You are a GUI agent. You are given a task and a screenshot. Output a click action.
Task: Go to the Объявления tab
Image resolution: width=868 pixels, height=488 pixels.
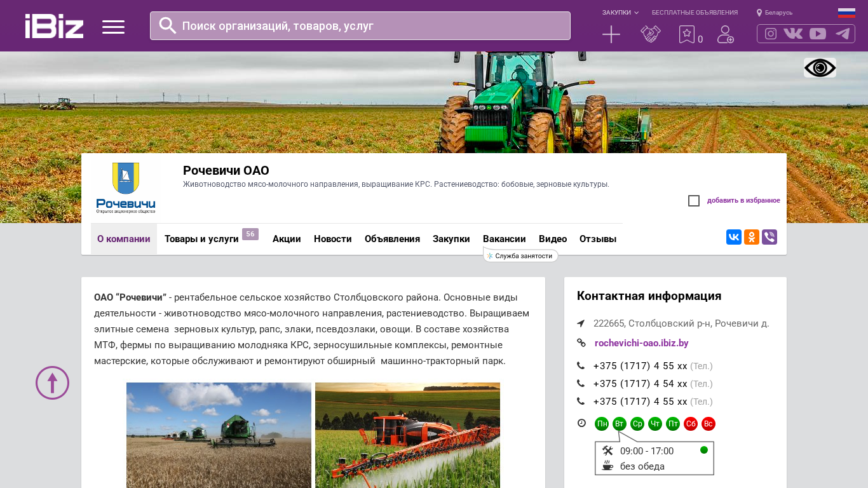pyautogui.click(x=392, y=239)
